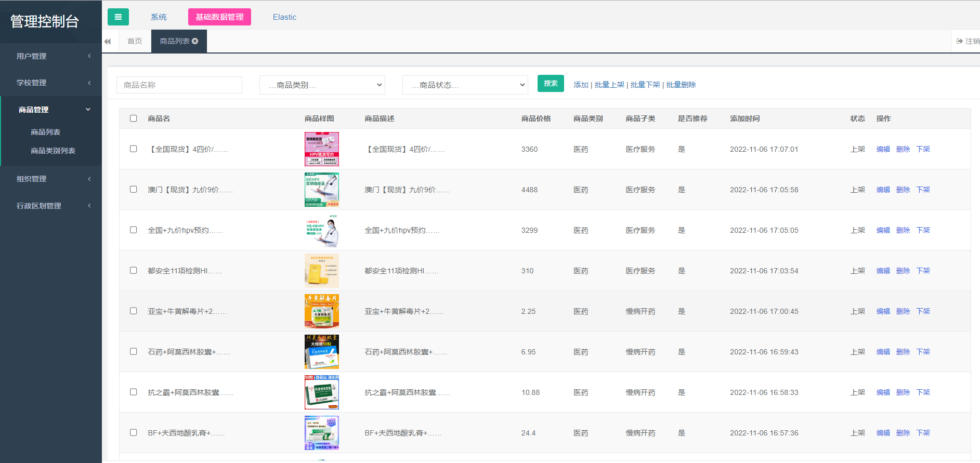Click price 24.4 in BF+夫西地酸乳膏 row
The width and height of the screenshot is (980, 463).
(x=529, y=433)
